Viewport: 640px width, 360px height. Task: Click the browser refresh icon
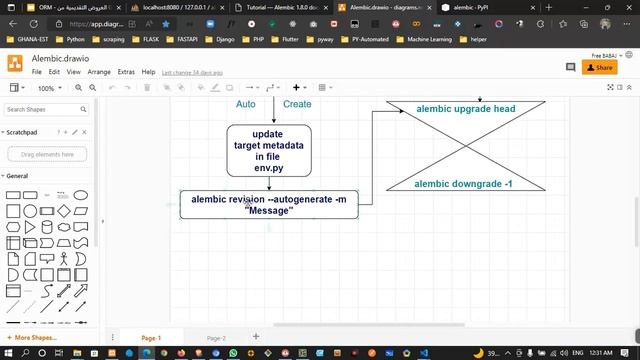tap(33, 24)
